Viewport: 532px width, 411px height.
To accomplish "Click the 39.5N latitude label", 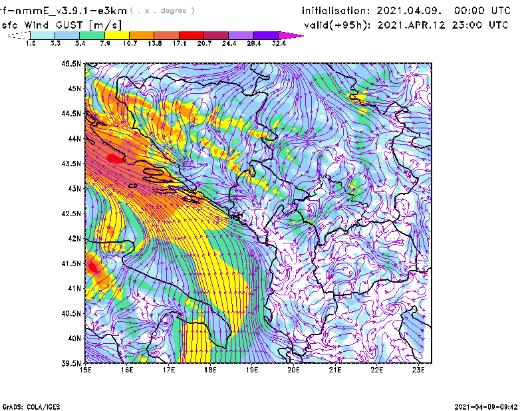I will click(71, 363).
